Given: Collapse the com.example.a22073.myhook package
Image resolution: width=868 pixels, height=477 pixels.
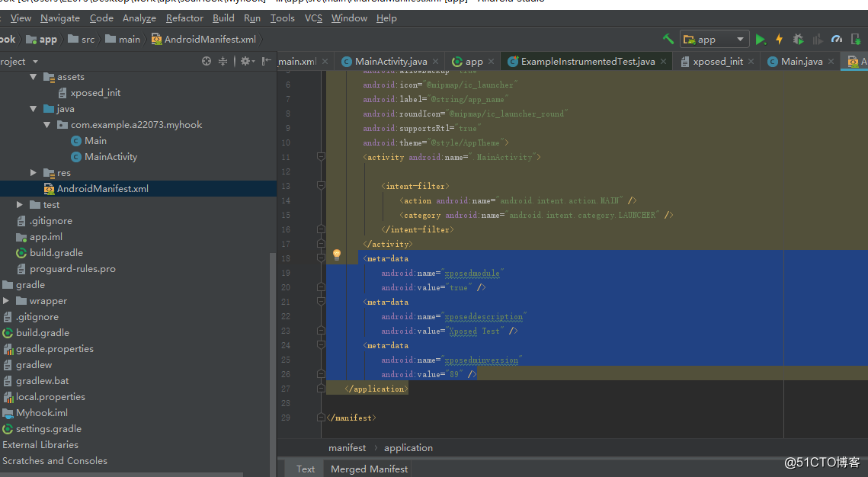Looking at the screenshot, I should pyautogui.click(x=47, y=125).
